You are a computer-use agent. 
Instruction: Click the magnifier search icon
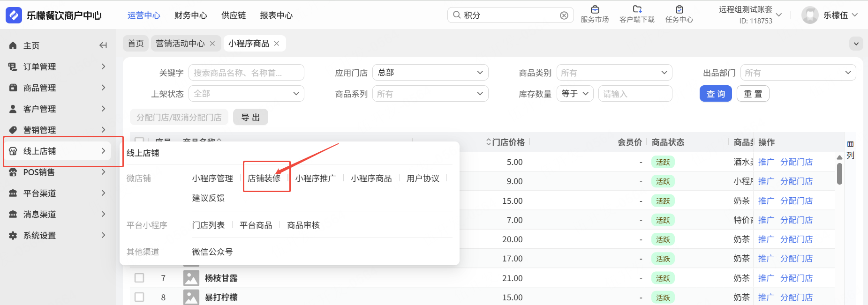[456, 15]
